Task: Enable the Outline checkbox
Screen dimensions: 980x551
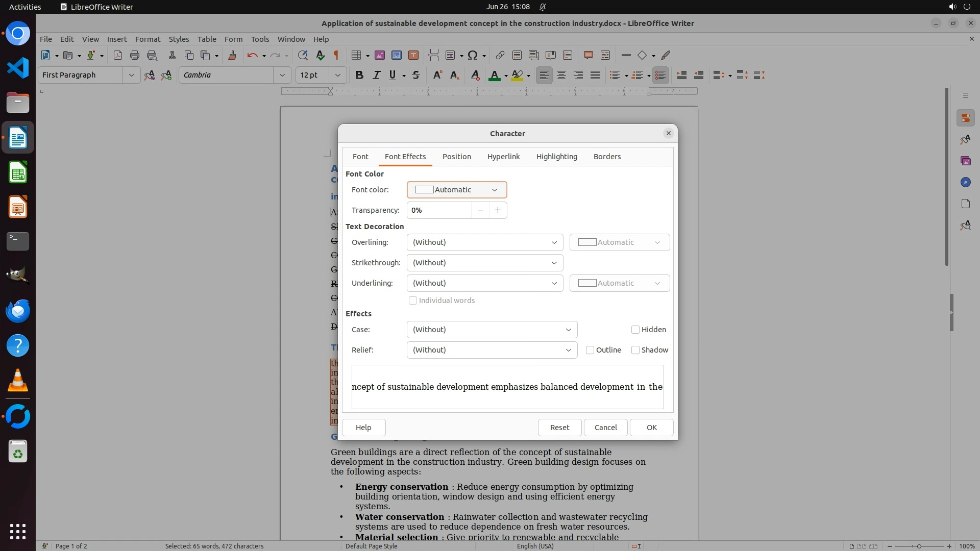Action: point(590,350)
